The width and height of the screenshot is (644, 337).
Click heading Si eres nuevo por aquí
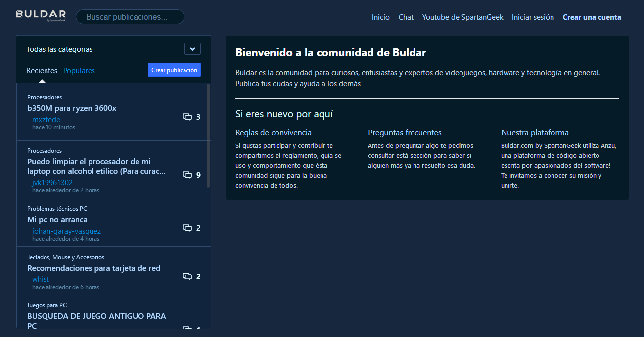(x=284, y=114)
